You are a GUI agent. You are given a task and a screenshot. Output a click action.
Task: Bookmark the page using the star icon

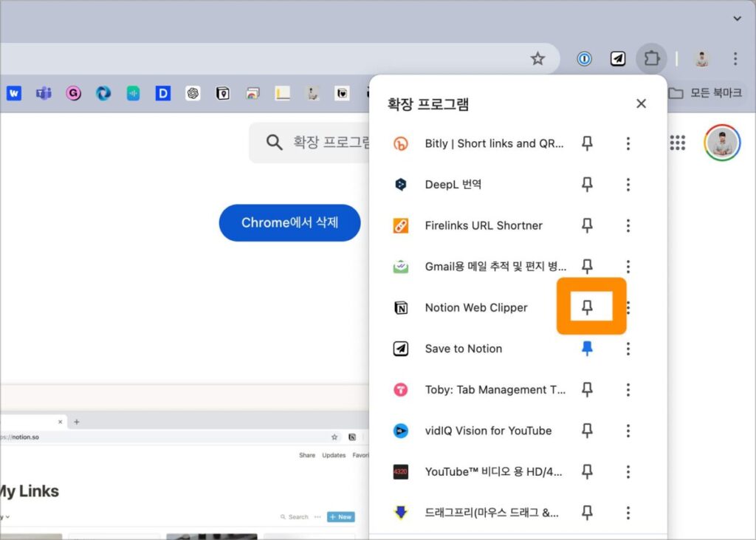[538, 58]
